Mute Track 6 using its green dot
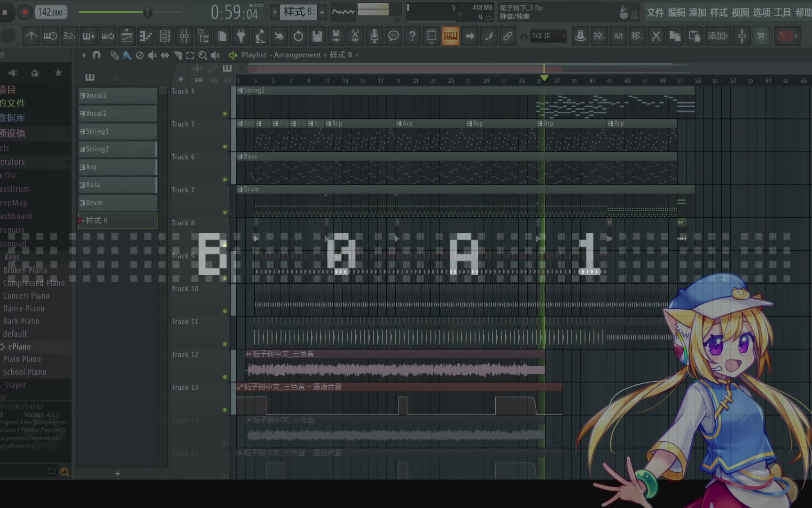This screenshot has height=508, width=812. point(225,179)
